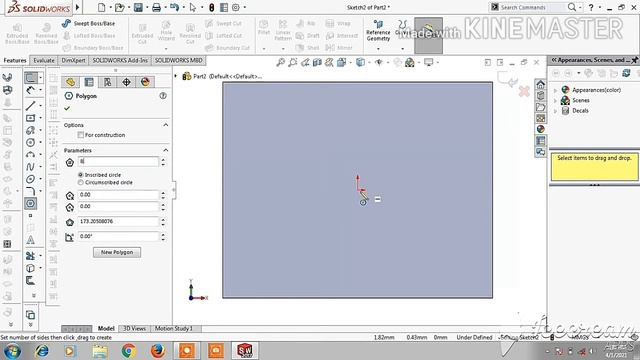Open the DimXpertManager tab icon
The height and width of the screenshot is (360, 640).
[127, 82]
